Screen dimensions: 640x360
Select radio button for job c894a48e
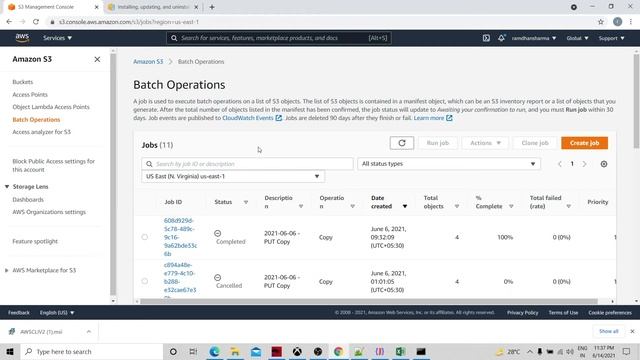(144, 281)
